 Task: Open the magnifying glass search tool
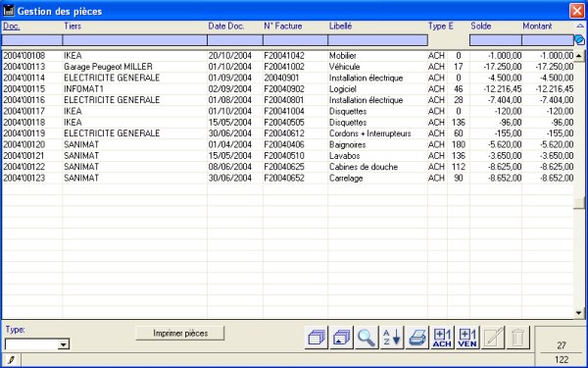point(367,338)
